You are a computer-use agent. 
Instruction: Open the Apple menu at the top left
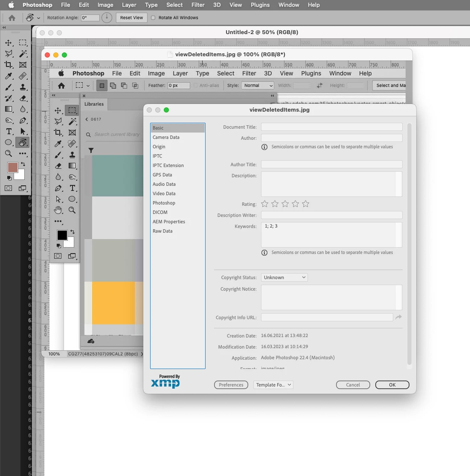11,5
